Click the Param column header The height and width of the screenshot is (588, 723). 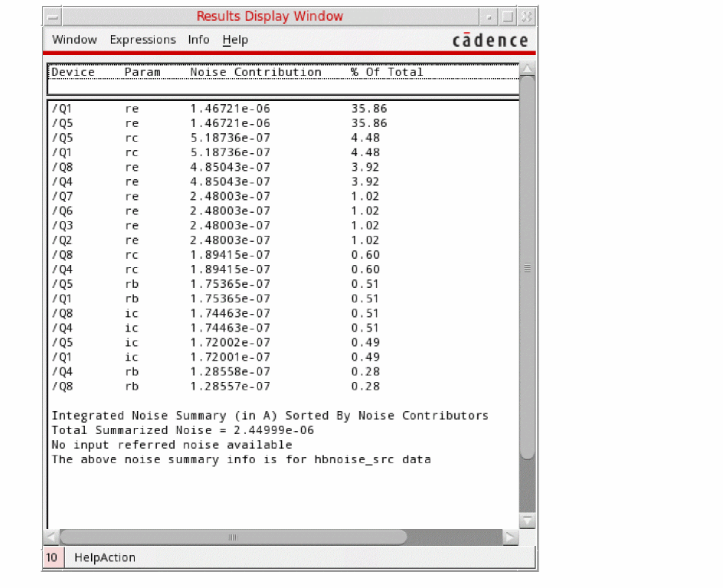click(142, 72)
